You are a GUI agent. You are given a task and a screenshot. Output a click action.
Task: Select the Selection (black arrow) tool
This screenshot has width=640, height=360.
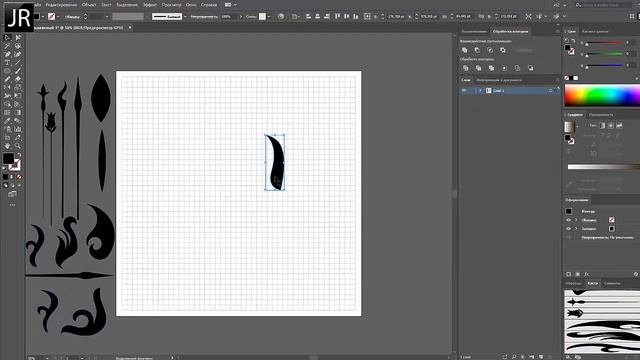(x=7, y=38)
